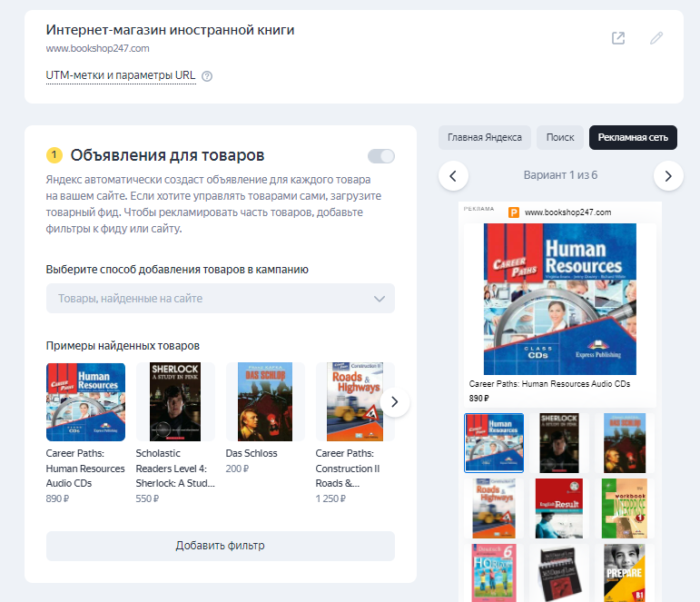The width and height of the screenshot is (700, 602).
Task: Open UTM-метки и параметры URL link
Action: pyautogui.click(x=121, y=75)
